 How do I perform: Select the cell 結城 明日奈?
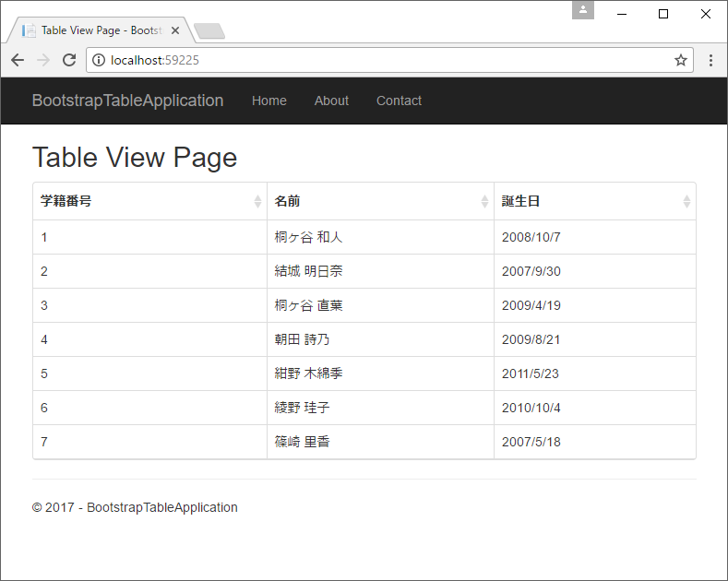click(380, 271)
